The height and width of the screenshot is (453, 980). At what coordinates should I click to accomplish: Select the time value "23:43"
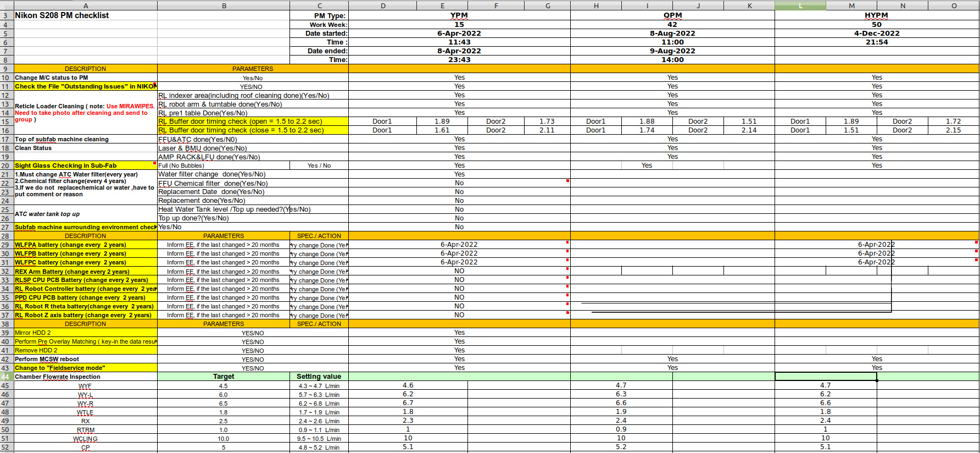[459, 60]
